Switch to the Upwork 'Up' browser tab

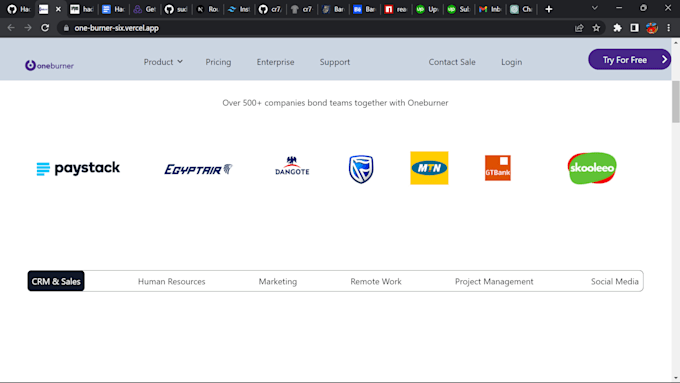point(427,9)
